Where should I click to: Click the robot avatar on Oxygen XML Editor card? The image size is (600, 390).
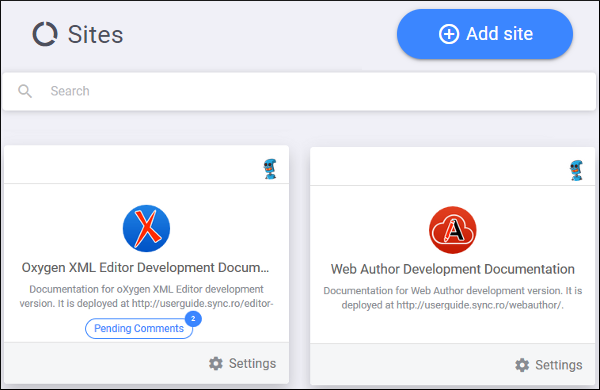(270, 169)
